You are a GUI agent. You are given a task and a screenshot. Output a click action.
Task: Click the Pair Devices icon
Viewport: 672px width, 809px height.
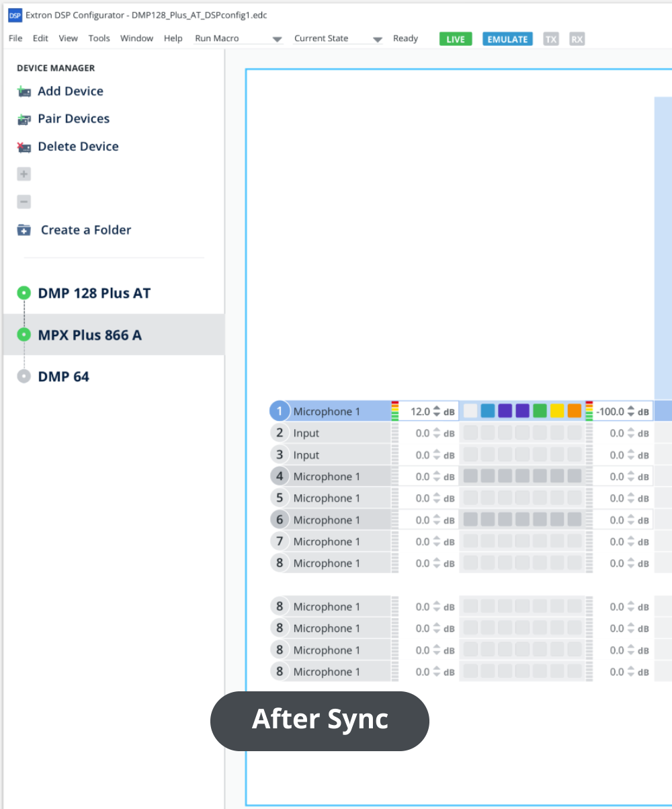[22, 118]
